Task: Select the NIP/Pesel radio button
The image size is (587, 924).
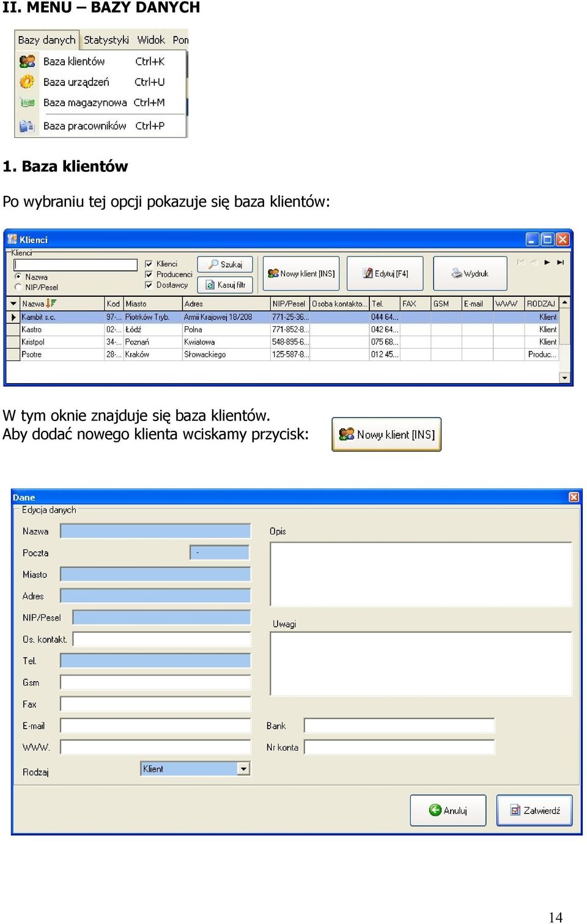Action: point(18,287)
